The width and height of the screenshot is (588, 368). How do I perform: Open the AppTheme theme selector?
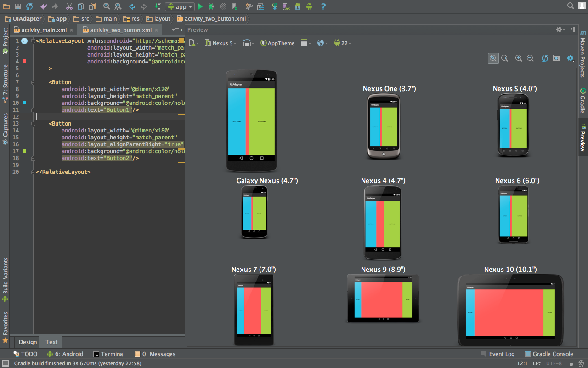pyautogui.click(x=277, y=43)
